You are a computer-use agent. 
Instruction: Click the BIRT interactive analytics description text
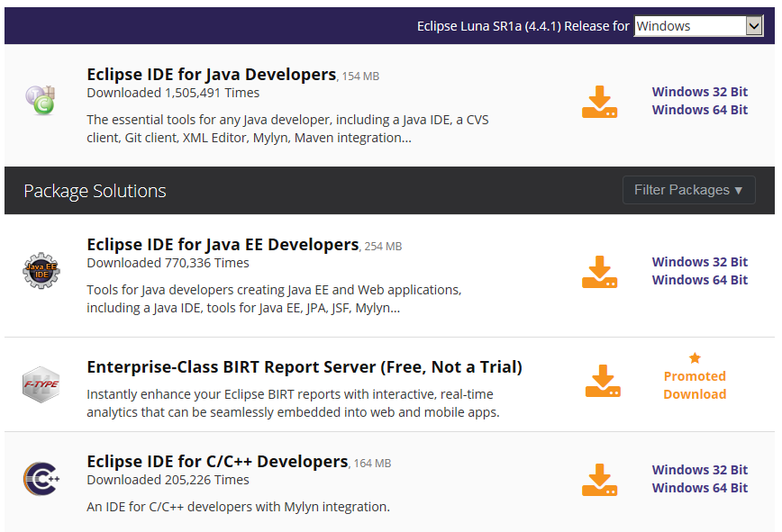click(294, 403)
